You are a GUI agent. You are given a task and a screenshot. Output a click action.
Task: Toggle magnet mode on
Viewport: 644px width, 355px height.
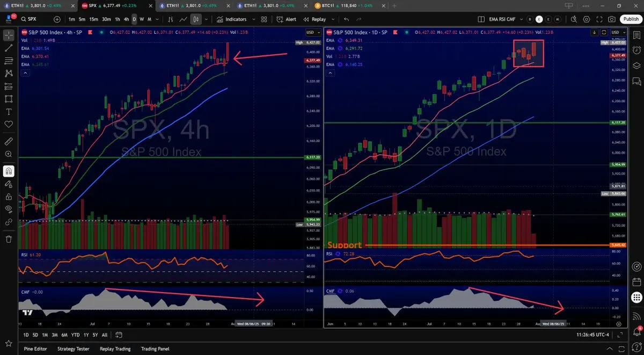click(x=9, y=171)
